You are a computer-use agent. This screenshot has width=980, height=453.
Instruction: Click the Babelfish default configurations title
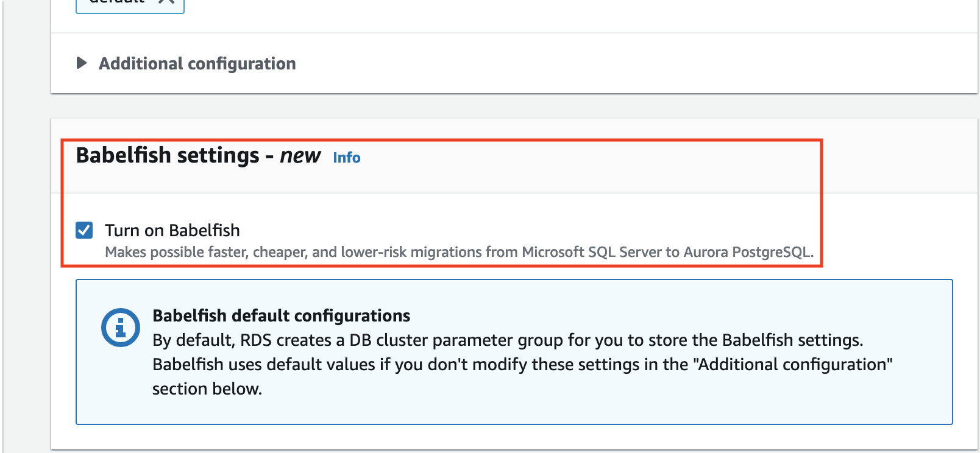(281, 315)
